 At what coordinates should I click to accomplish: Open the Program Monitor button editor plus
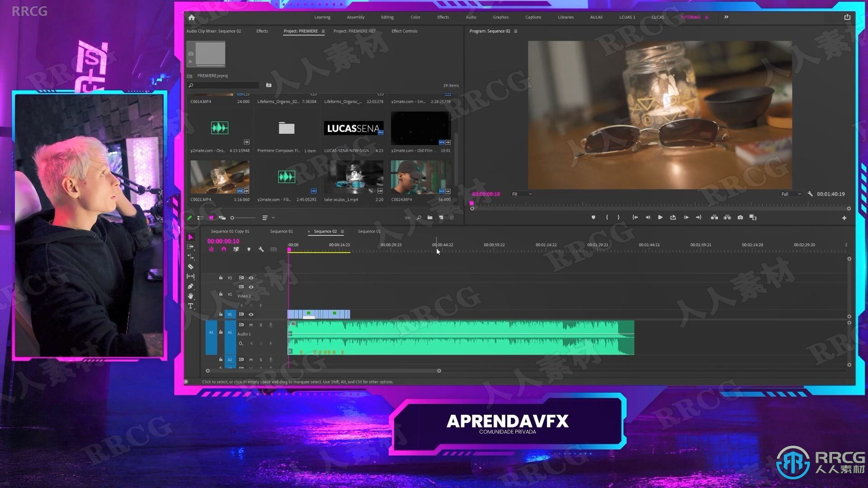coord(844,218)
